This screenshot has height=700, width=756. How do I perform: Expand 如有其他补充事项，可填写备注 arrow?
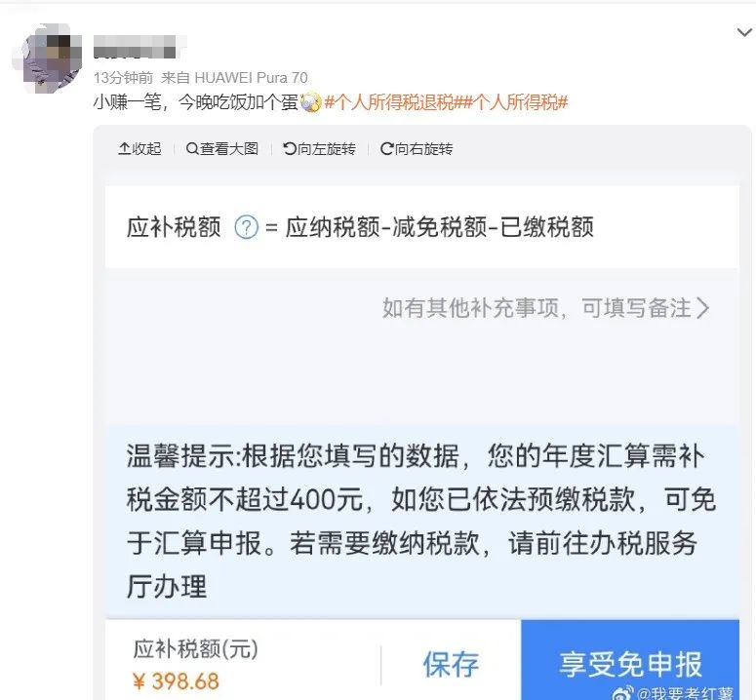tap(703, 308)
